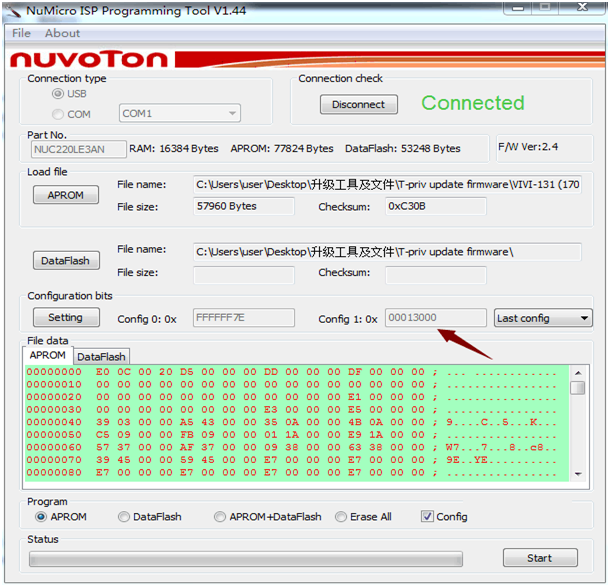The height and width of the screenshot is (587, 610).
Task: Switch to the DataFlash file data tab
Action: click(x=101, y=357)
